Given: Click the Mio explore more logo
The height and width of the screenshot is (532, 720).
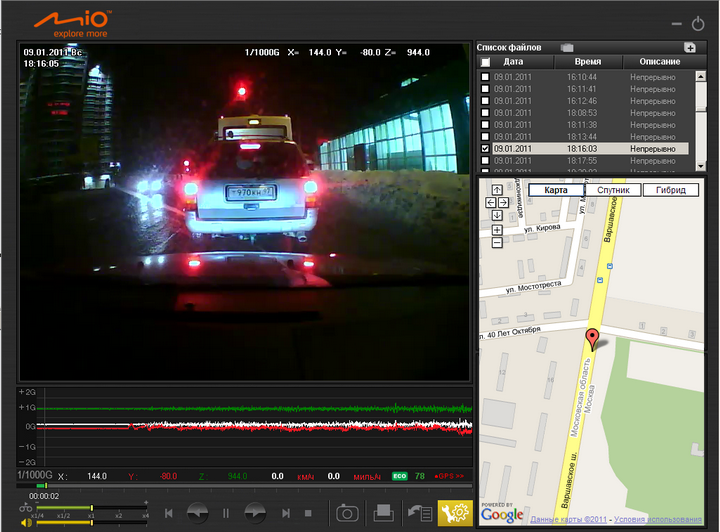Looking at the screenshot, I should point(73,24).
